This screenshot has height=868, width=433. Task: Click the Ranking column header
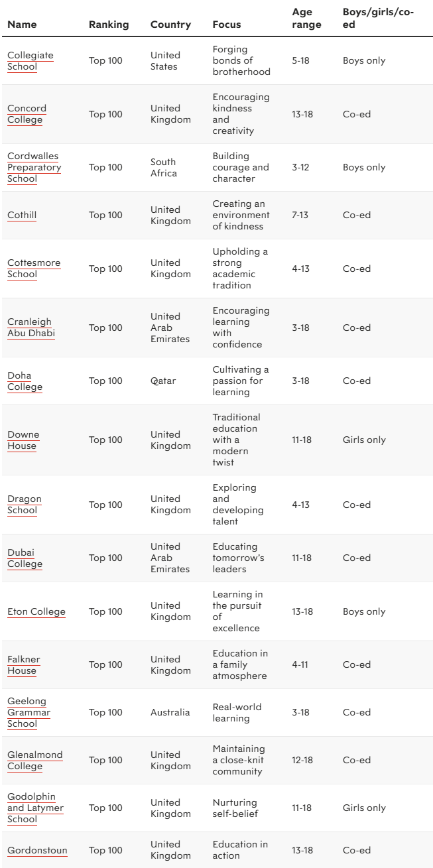(x=109, y=25)
